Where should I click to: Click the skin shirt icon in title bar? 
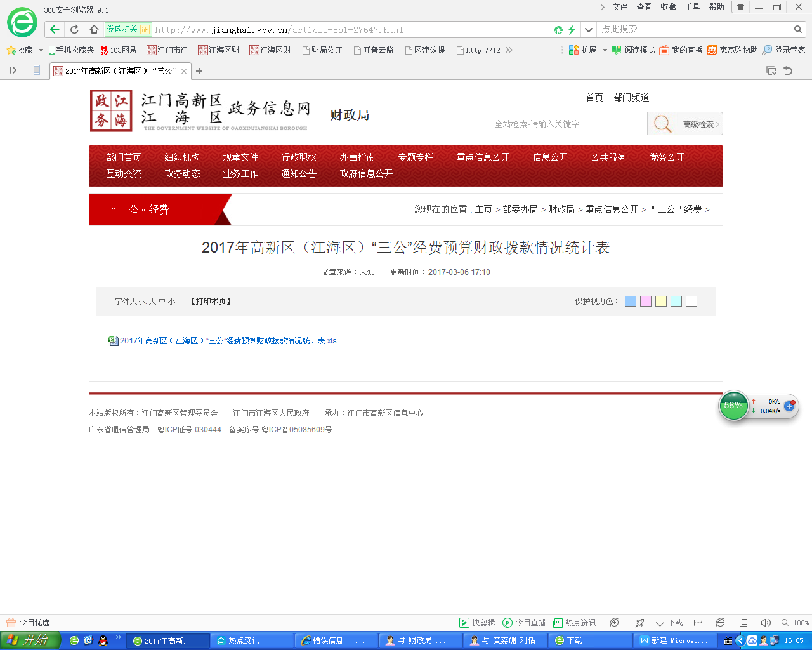[x=740, y=7]
